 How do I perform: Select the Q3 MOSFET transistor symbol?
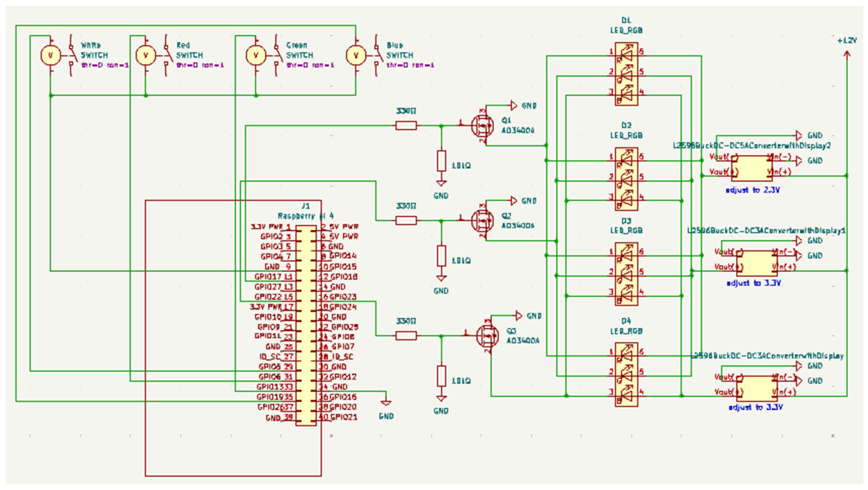[x=487, y=335]
